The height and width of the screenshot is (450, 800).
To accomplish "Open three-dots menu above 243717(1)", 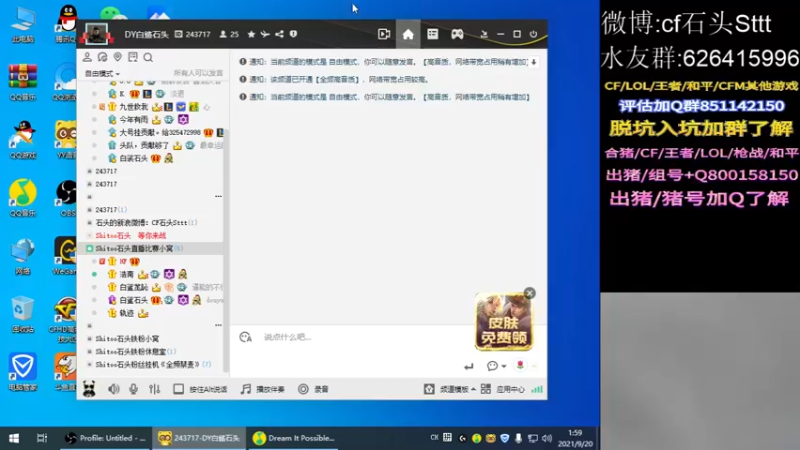I will pos(218,196).
